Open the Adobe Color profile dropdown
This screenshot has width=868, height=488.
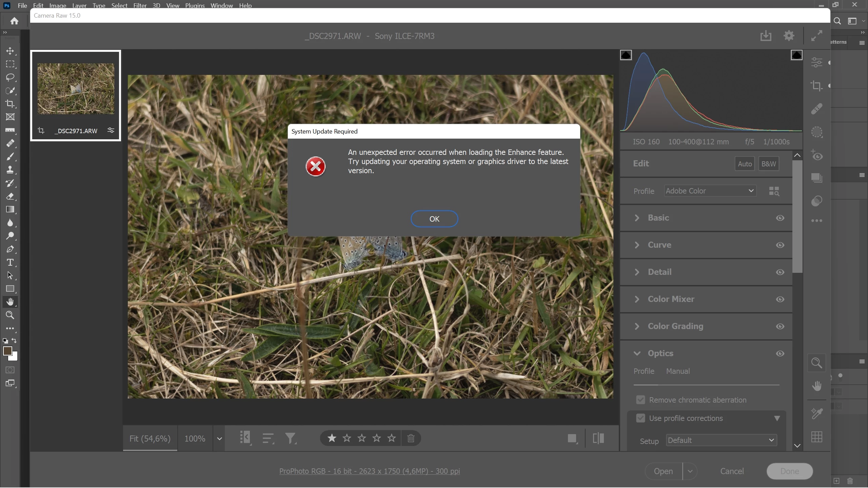(710, 191)
